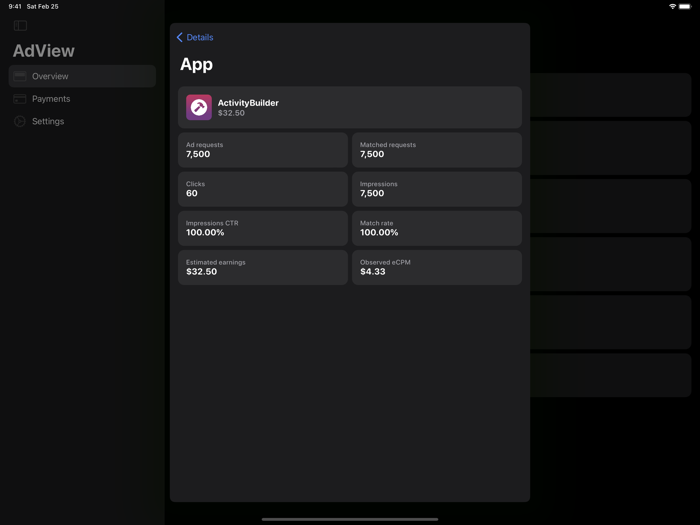
Task: Select the Matched requests card
Action: point(437,150)
